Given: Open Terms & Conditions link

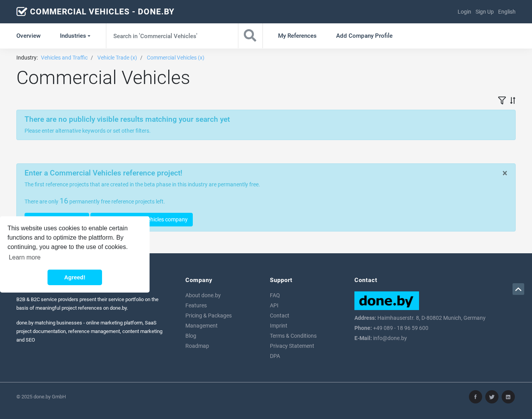Looking at the screenshot, I should pos(293,336).
